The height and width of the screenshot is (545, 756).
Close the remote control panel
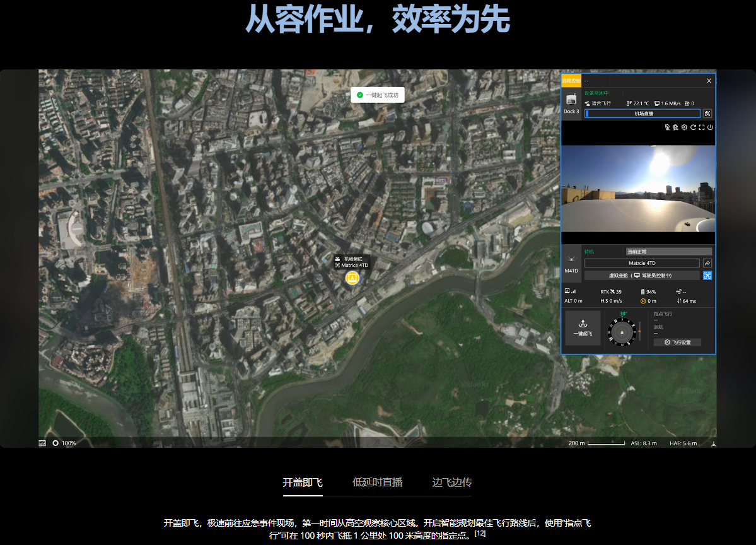click(x=709, y=81)
